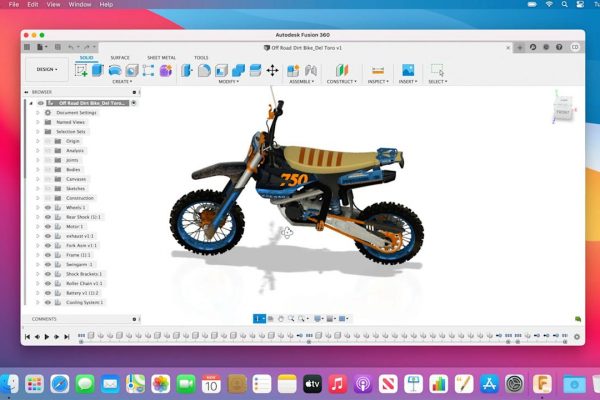Open the INSPECT dropdown label
Screen dimensions: 600x400
click(378, 82)
